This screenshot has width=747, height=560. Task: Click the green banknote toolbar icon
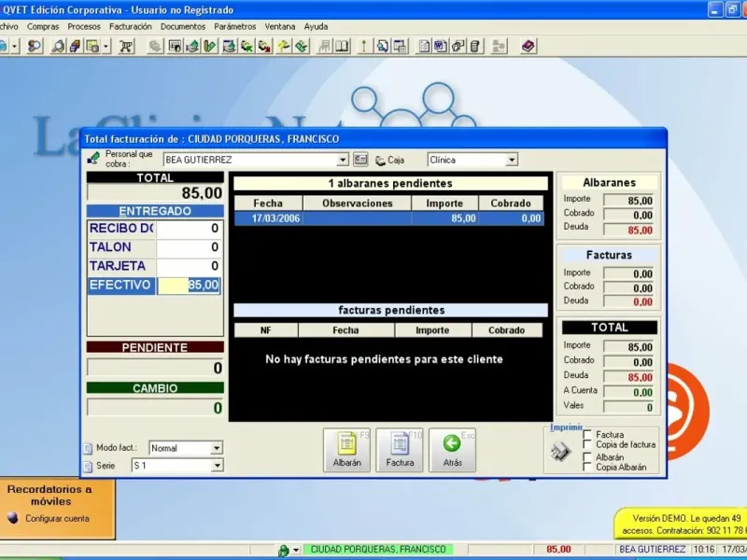(302, 46)
